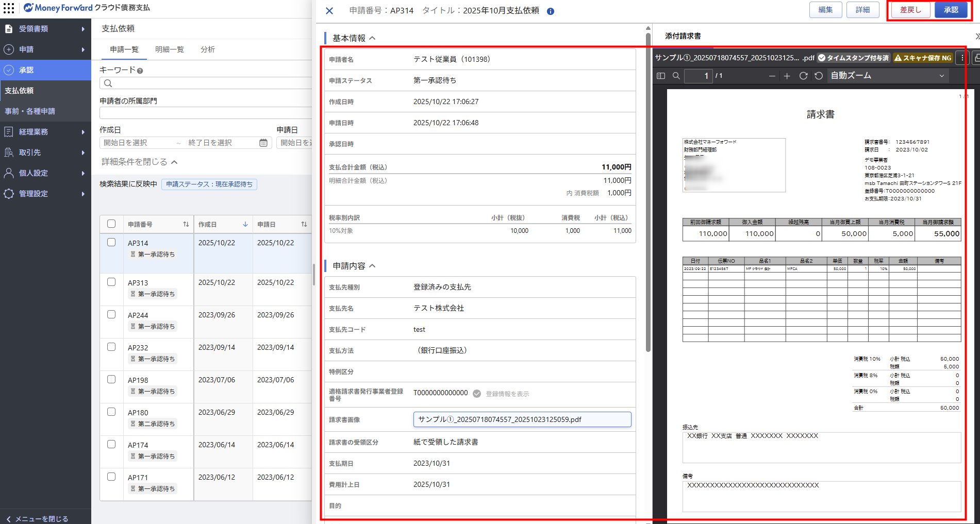Toggle the PDF viewer sidebar icon
This screenshot has height=524, width=980.
[661, 76]
